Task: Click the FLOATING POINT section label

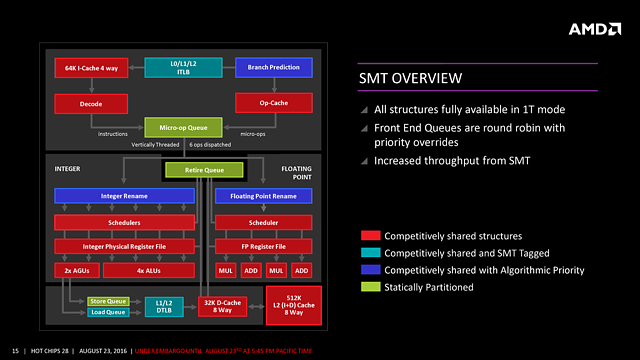Action: coord(296,173)
